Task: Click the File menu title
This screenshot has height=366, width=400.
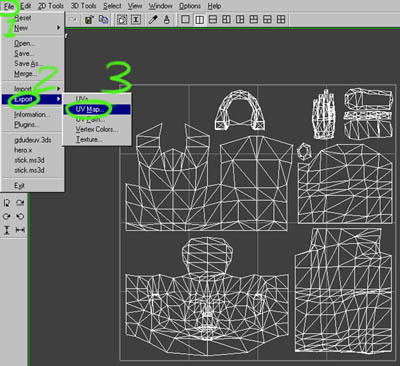Action: tap(9, 6)
